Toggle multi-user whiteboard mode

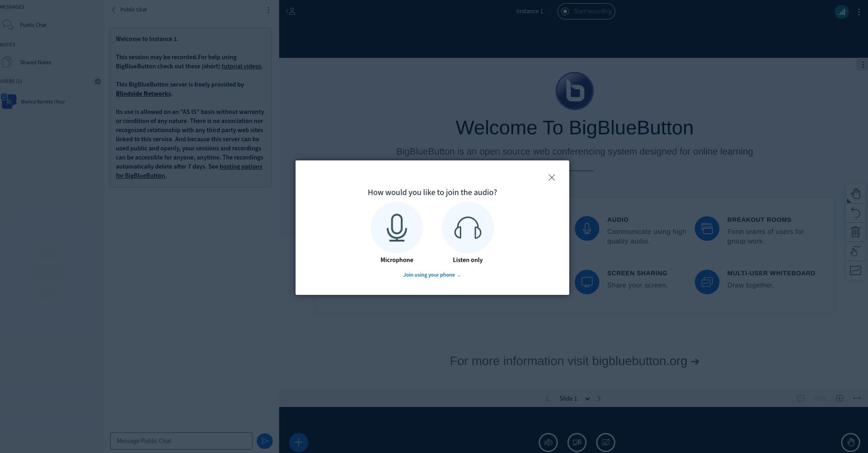(x=856, y=271)
